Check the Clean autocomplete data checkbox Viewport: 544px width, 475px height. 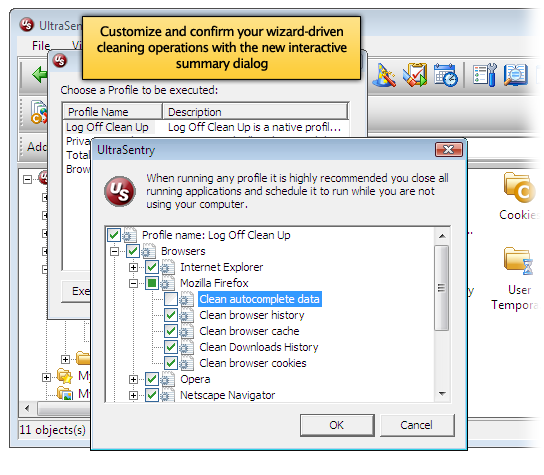tap(171, 299)
